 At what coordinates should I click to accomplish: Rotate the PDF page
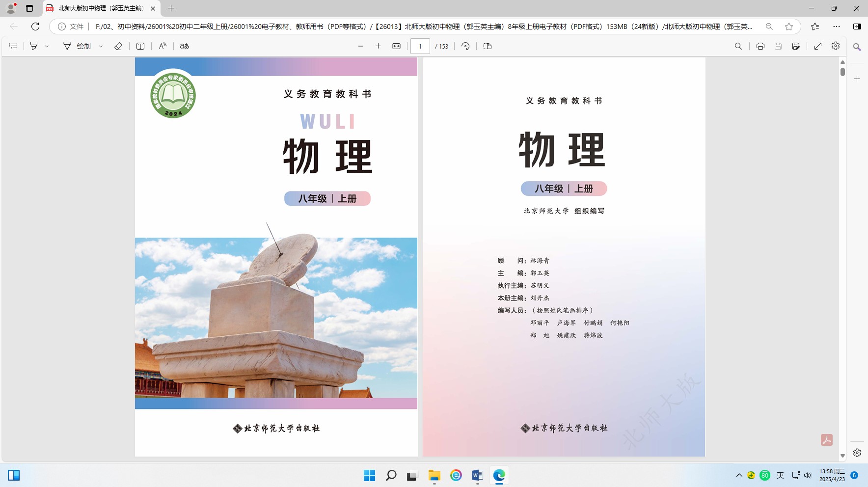465,46
